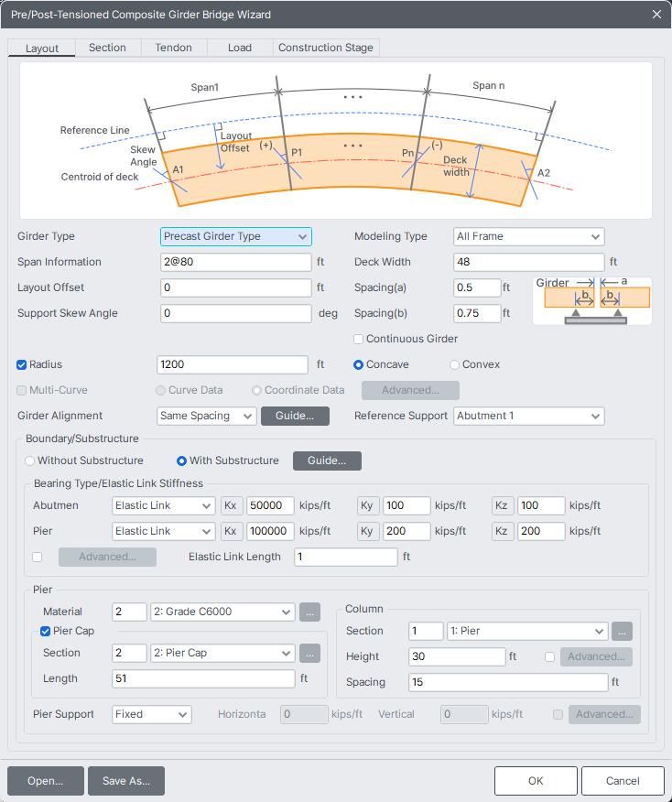672x802 pixels.
Task: Click the girder spacing diagram thumbnail
Action: (x=592, y=301)
